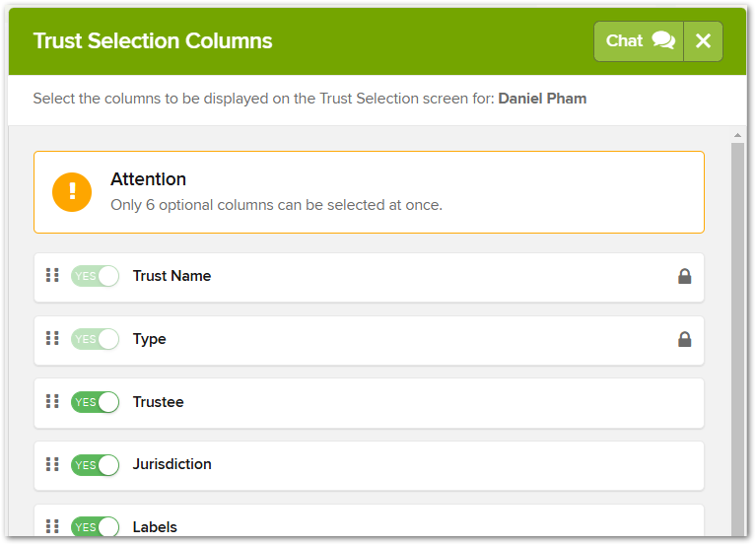The height and width of the screenshot is (545, 756).
Task: Close the Trust Selection Columns dialog
Action: [x=704, y=41]
